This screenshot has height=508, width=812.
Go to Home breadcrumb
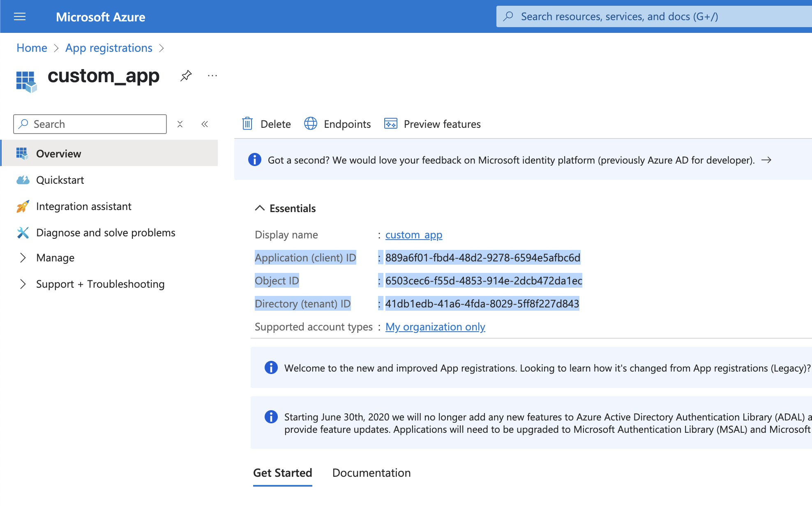click(x=32, y=48)
